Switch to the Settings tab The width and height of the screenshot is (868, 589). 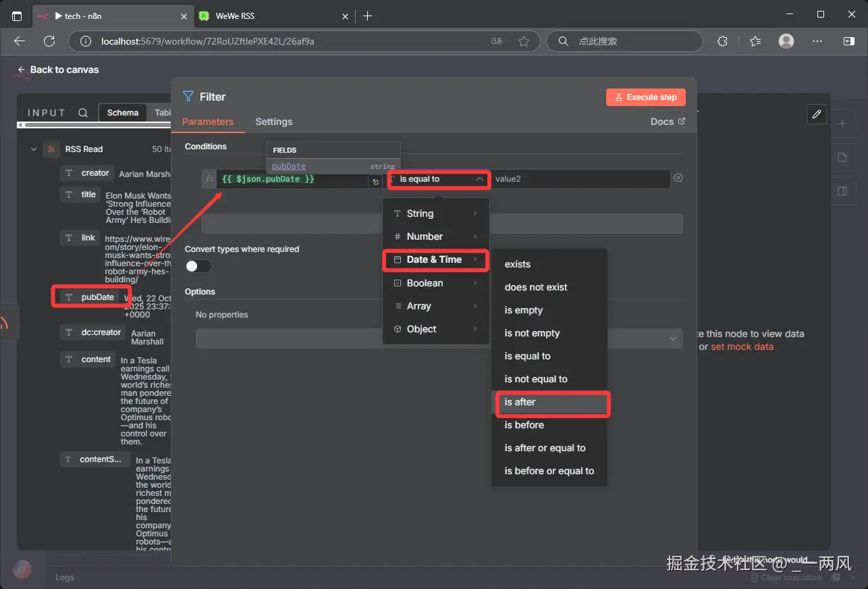273,122
